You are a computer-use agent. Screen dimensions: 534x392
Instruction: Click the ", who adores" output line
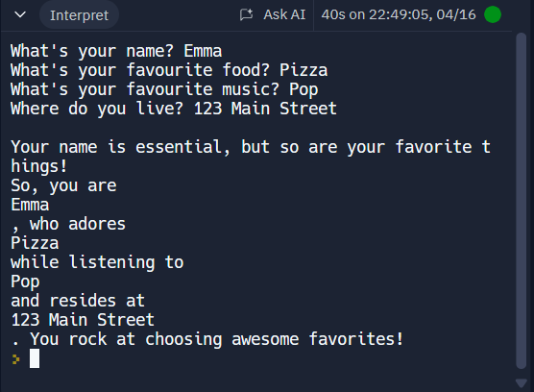[68, 224]
